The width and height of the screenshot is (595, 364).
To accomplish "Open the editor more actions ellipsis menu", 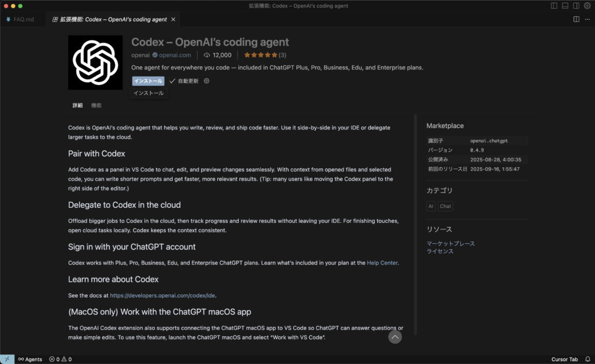I will (x=587, y=19).
